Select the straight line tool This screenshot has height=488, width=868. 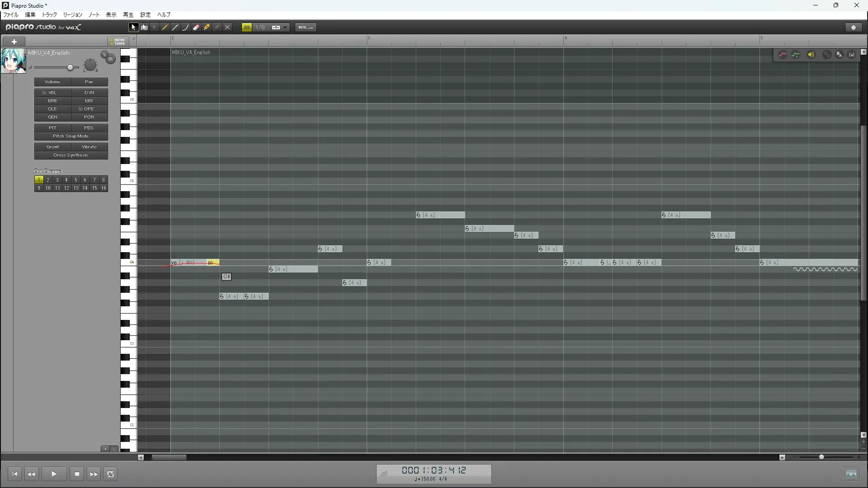pyautogui.click(x=175, y=28)
